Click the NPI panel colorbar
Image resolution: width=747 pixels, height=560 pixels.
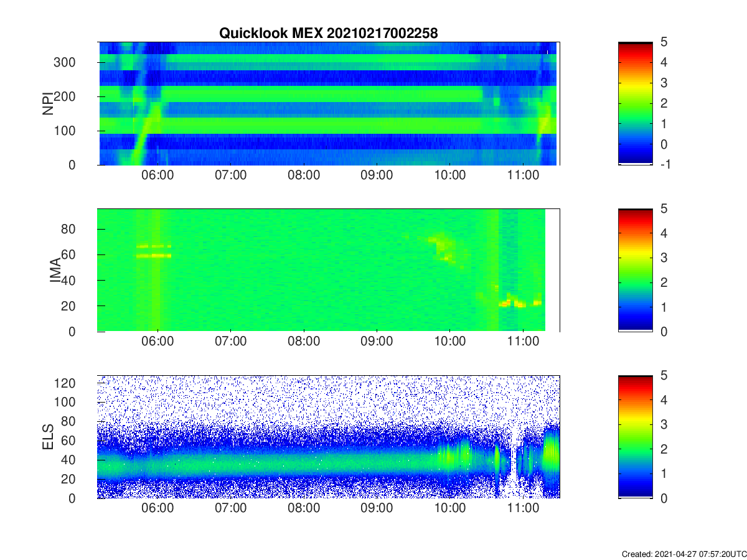636,103
